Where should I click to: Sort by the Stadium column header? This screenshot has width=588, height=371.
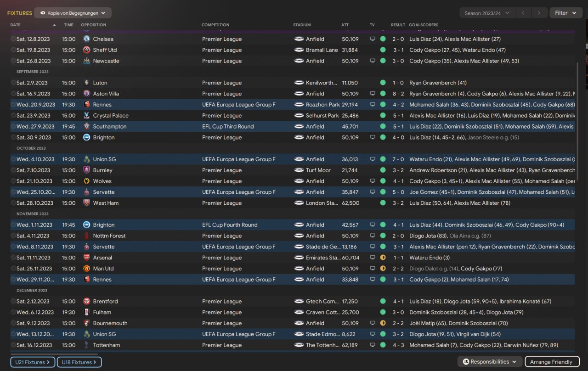coord(302,25)
